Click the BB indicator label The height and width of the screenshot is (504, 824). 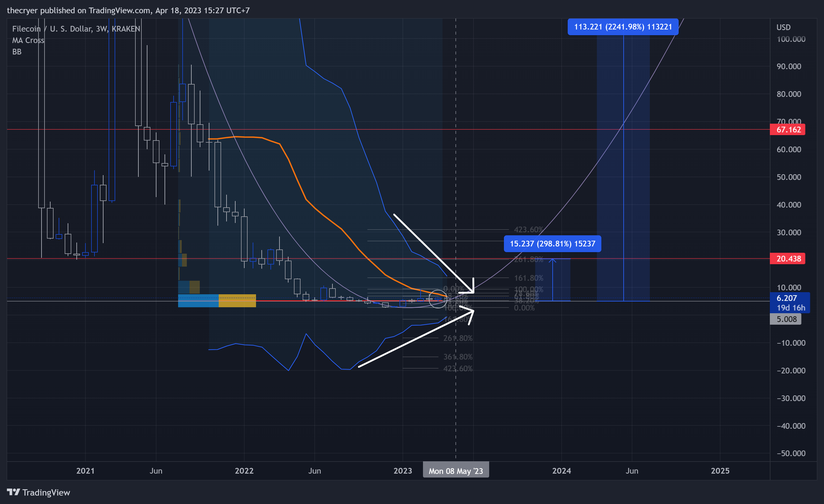point(17,52)
